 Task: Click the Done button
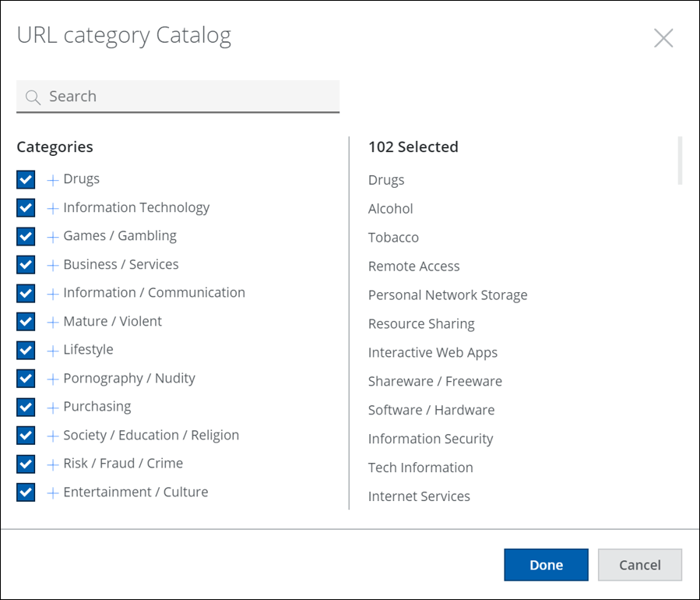click(x=546, y=565)
